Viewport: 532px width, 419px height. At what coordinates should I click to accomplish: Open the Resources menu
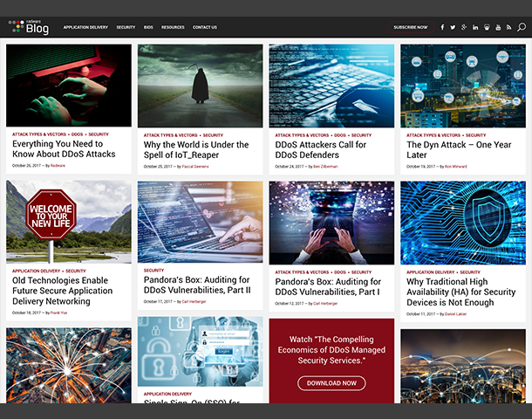pyautogui.click(x=173, y=27)
